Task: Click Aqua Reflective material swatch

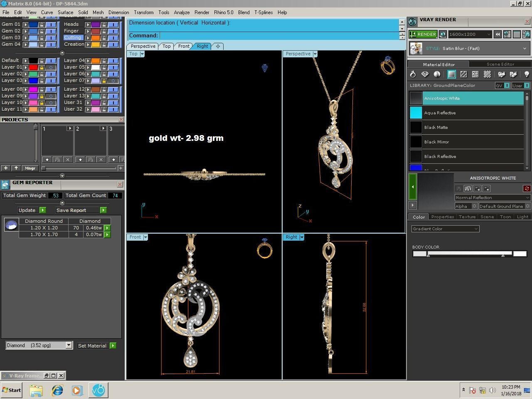Action: [x=416, y=113]
